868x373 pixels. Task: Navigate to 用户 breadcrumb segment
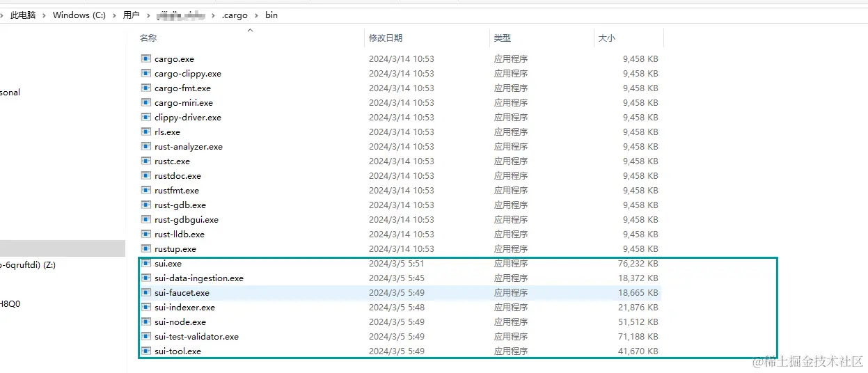[131, 15]
